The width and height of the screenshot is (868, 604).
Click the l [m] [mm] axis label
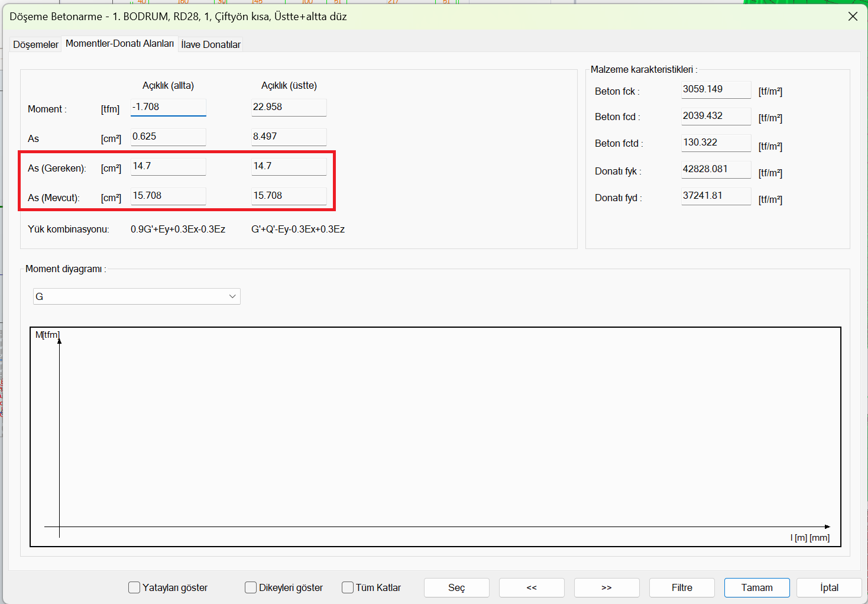(x=810, y=537)
